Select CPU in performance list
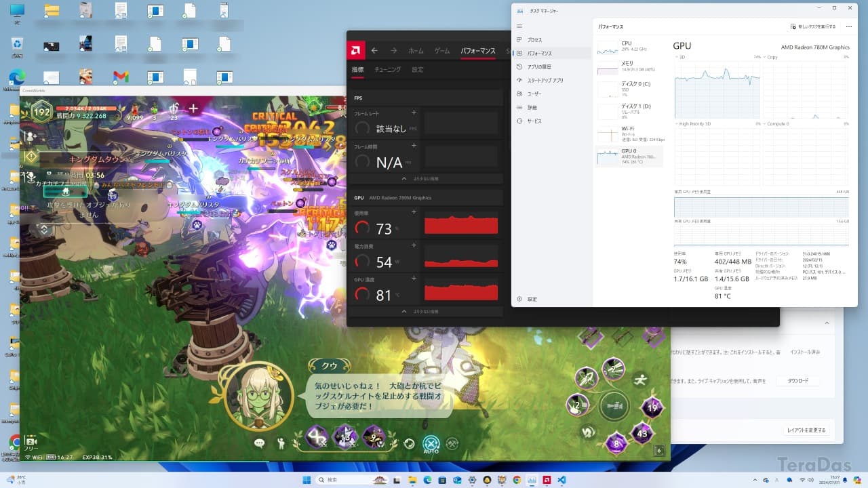 point(629,46)
